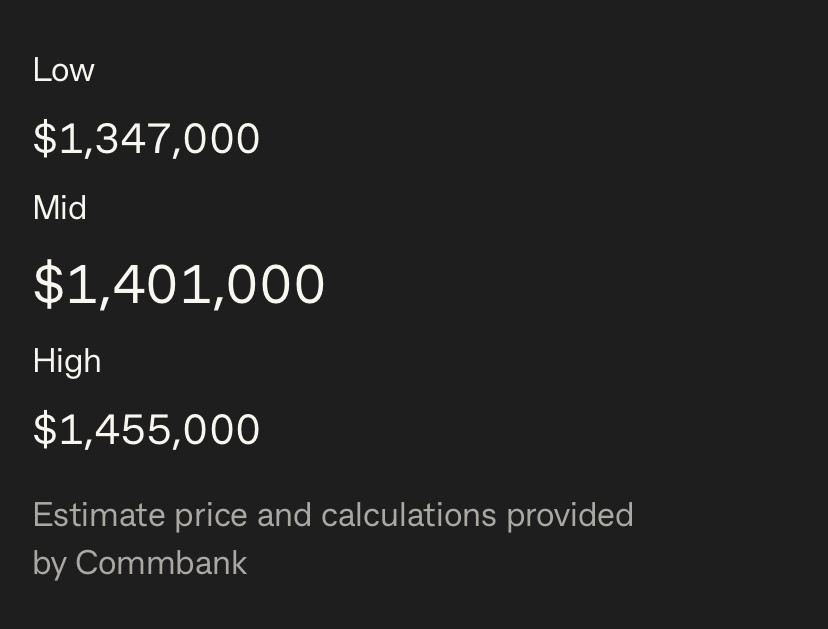Click the dollar sign of the low estimate
Image resolution: width=828 pixels, height=629 pixels.
(x=45, y=138)
